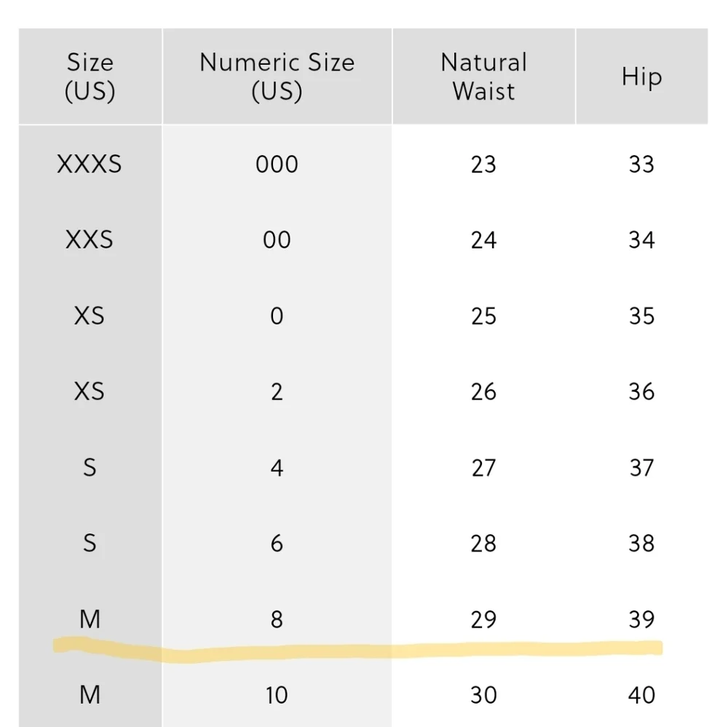Select the waist value 23

click(x=483, y=165)
